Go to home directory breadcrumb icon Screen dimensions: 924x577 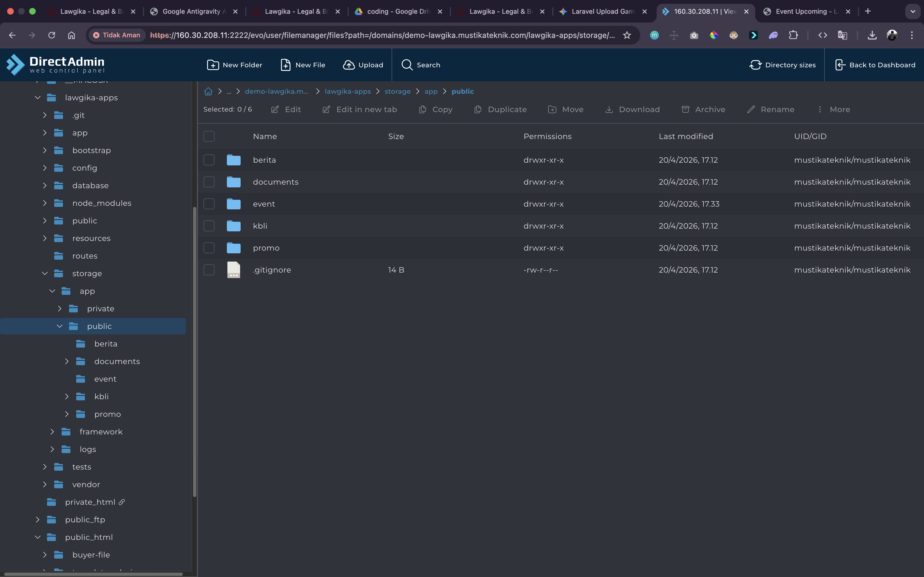[208, 91]
